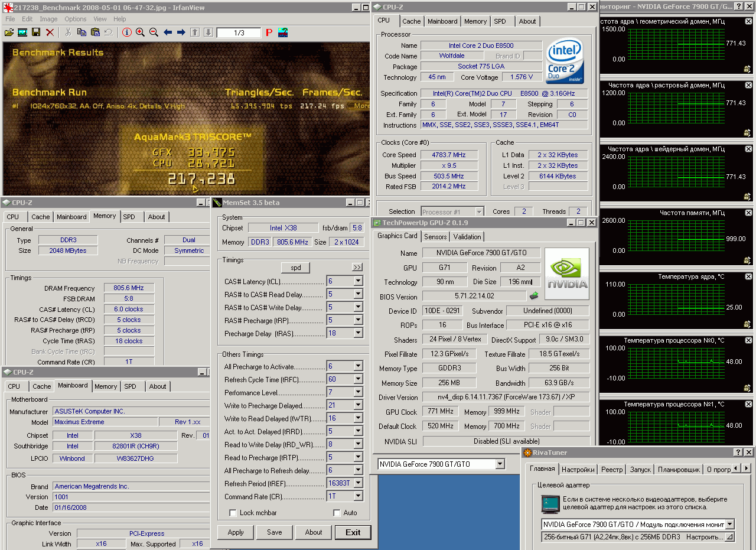Click Apply button in MemSet
Viewport: 756px width, 550px height.
(236, 532)
